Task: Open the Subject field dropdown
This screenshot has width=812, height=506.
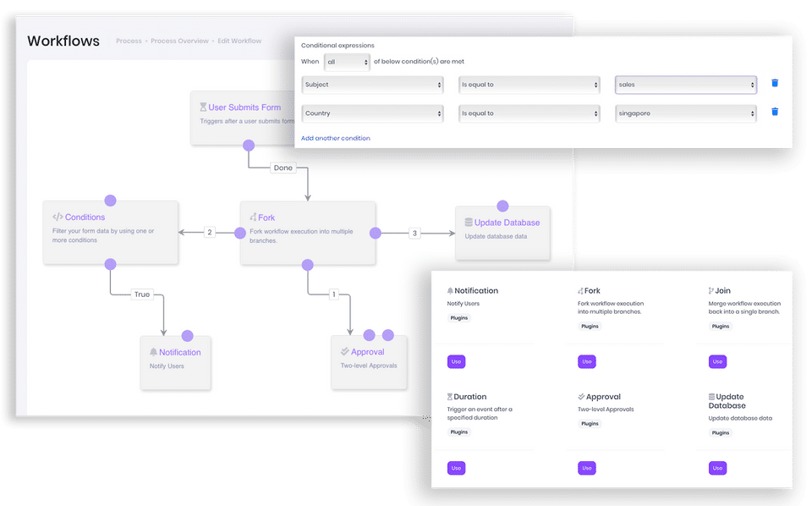Action: pyautogui.click(x=372, y=85)
